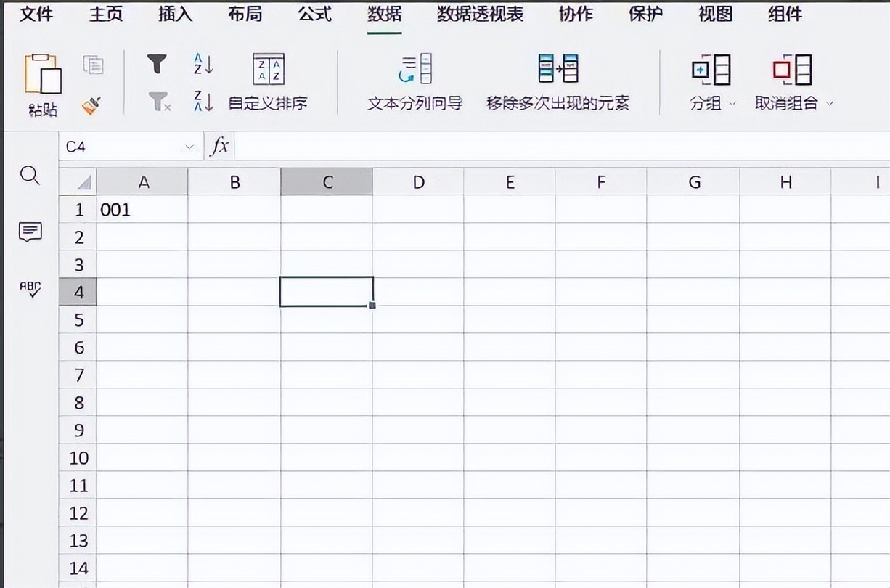The height and width of the screenshot is (588, 890).
Task: Click the copy icon beside paste
Action: [94, 64]
